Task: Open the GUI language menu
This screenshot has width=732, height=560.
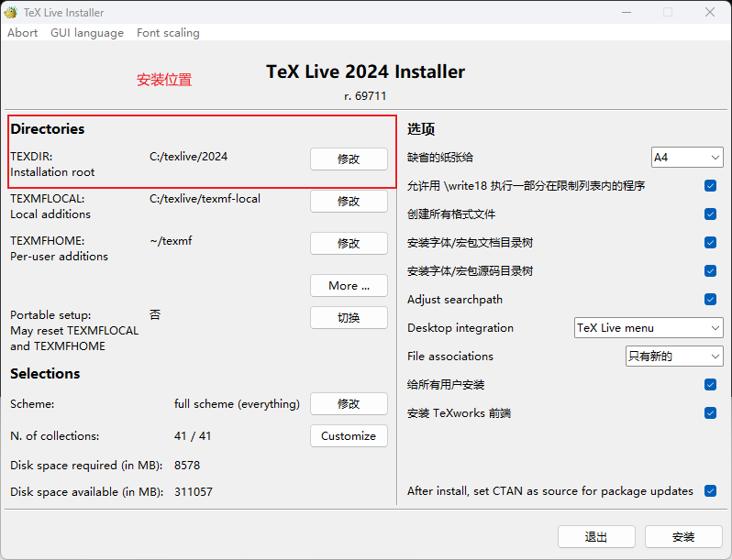Action: 87,33
